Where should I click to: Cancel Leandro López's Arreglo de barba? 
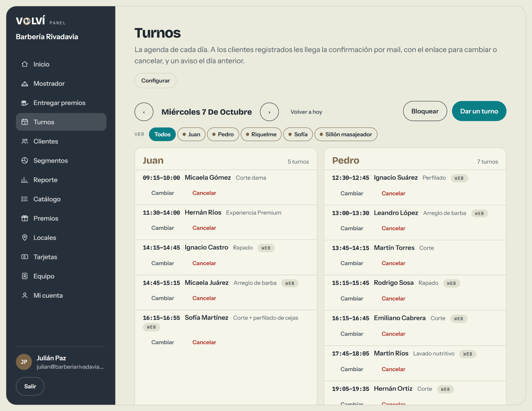[x=393, y=228]
